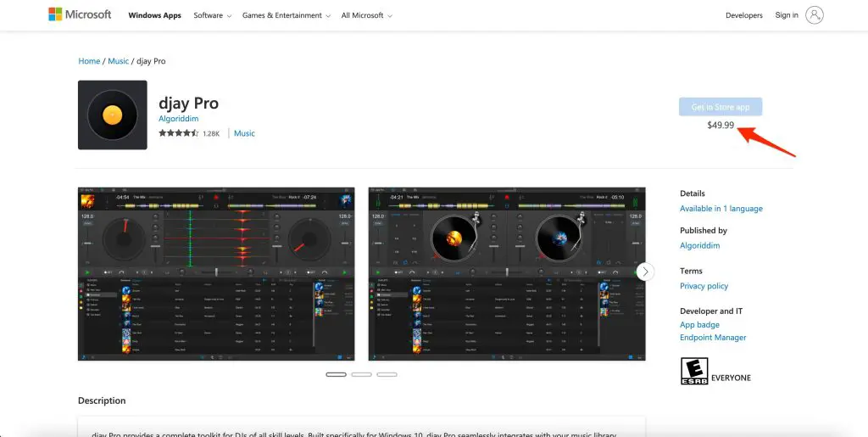Open the first djay Pro screenshot thumbnail
868x437 pixels.
pos(216,273)
